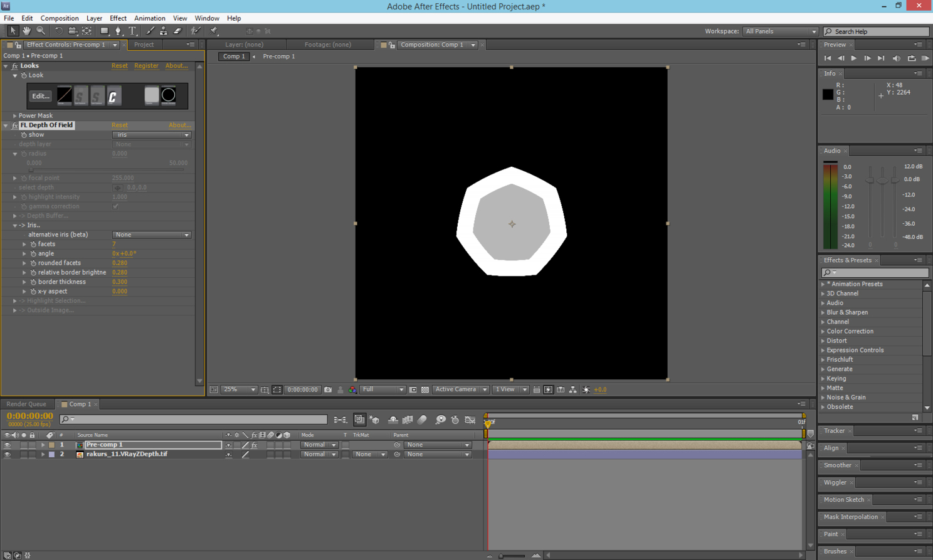Viewport: 933px width, 560px height.
Task: Reset the FL Depth Of Field effect
Action: pos(119,125)
